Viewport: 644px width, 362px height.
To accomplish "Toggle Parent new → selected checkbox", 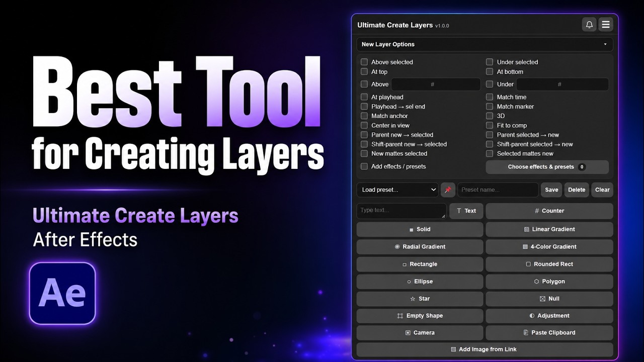I will tap(364, 135).
